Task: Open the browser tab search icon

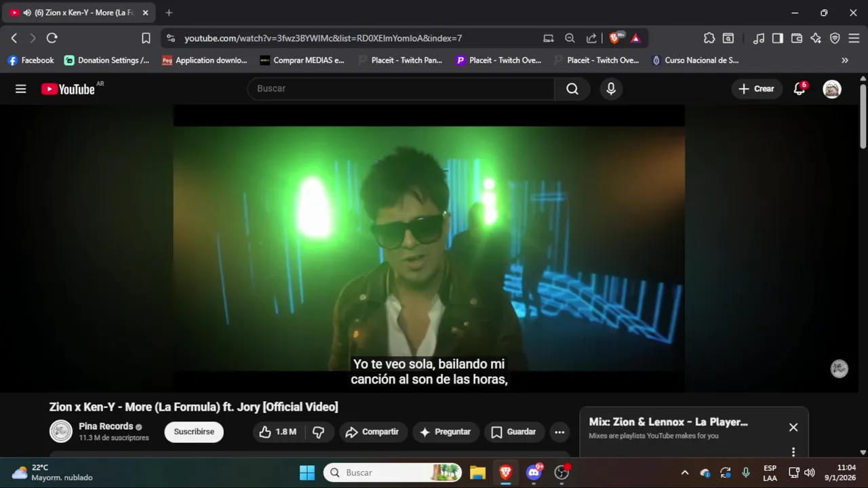Action: [728, 38]
